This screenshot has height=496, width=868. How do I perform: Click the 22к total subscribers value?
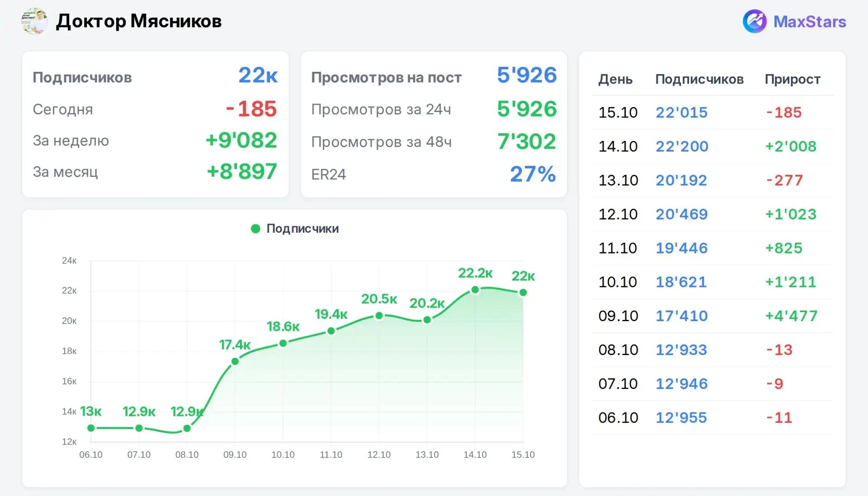258,75
